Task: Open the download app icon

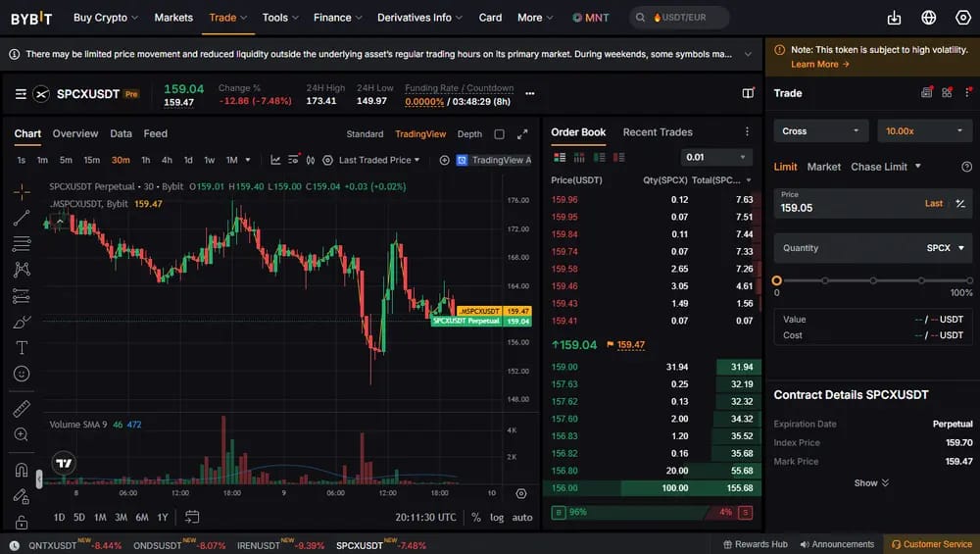Action: click(x=895, y=18)
